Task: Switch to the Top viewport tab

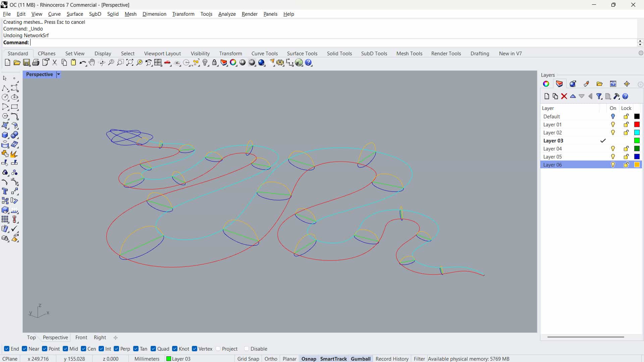Action: coord(31,338)
